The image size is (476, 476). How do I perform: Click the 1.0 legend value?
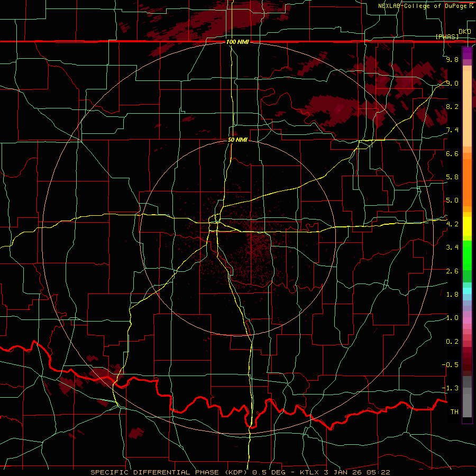coord(452,318)
